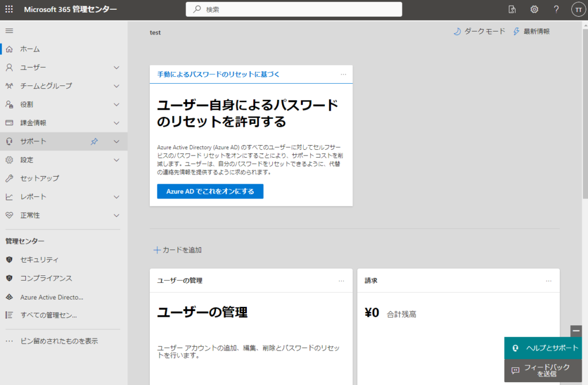Expand the レポート chevron
This screenshot has height=385, width=588.
click(117, 197)
